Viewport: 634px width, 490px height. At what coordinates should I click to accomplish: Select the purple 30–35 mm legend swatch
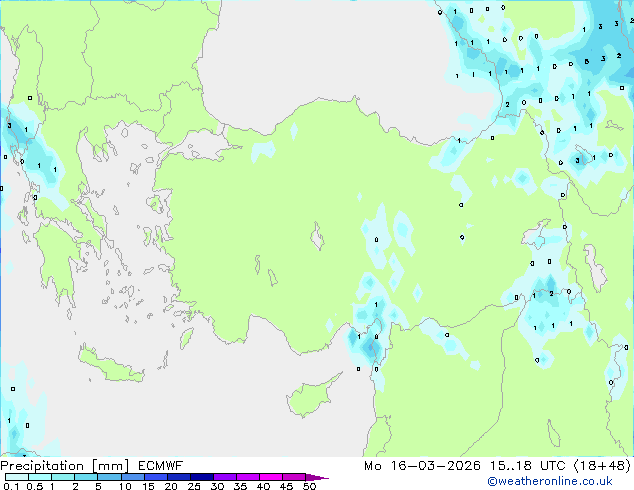tap(225, 477)
